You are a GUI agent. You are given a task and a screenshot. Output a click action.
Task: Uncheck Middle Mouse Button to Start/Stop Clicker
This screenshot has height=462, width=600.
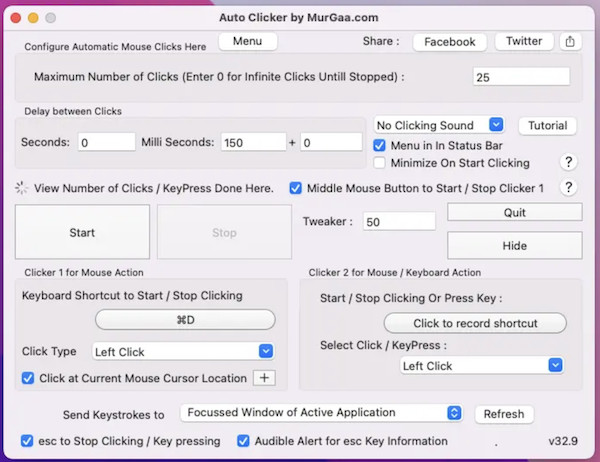click(296, 188)
